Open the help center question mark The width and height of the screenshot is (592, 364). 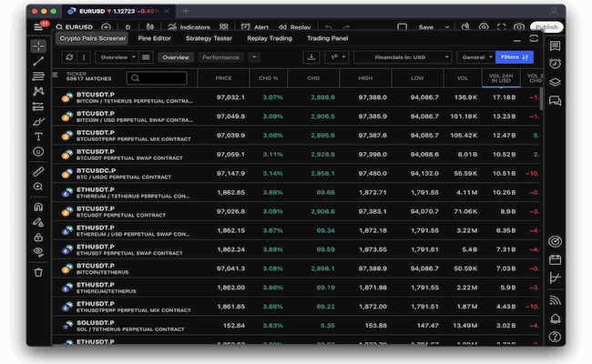click(555, 337)
